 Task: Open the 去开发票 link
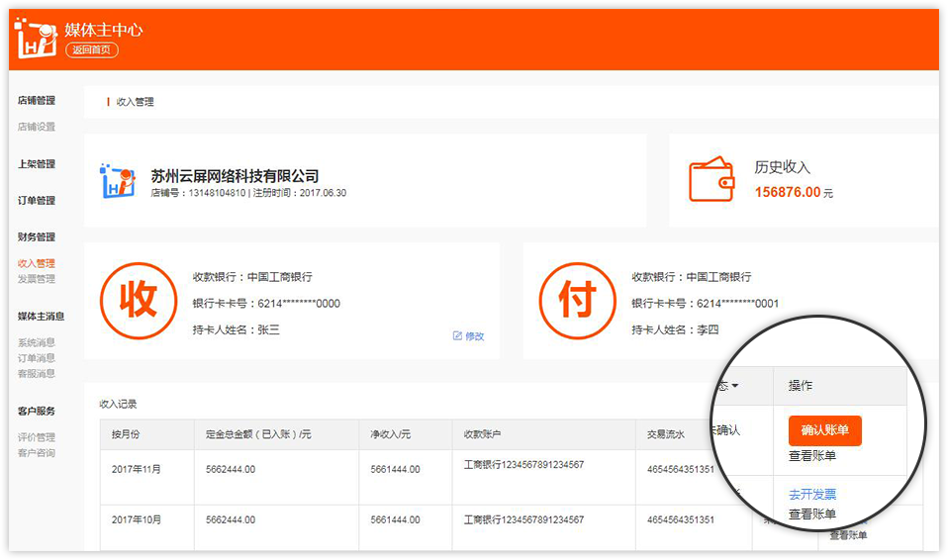tap(812, 494)
